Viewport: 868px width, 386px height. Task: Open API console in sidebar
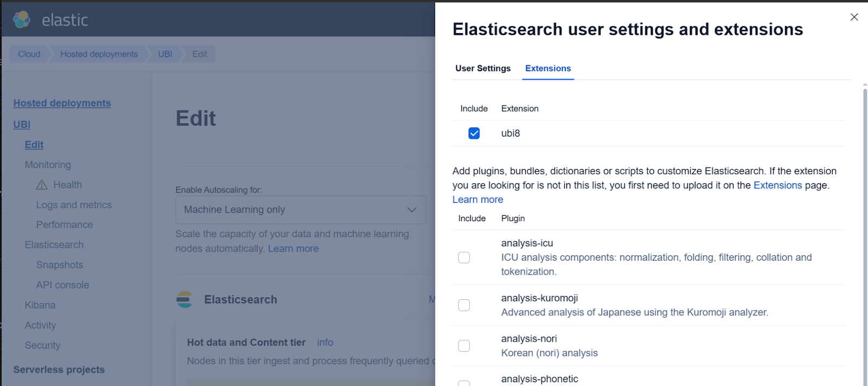point(62,285)
